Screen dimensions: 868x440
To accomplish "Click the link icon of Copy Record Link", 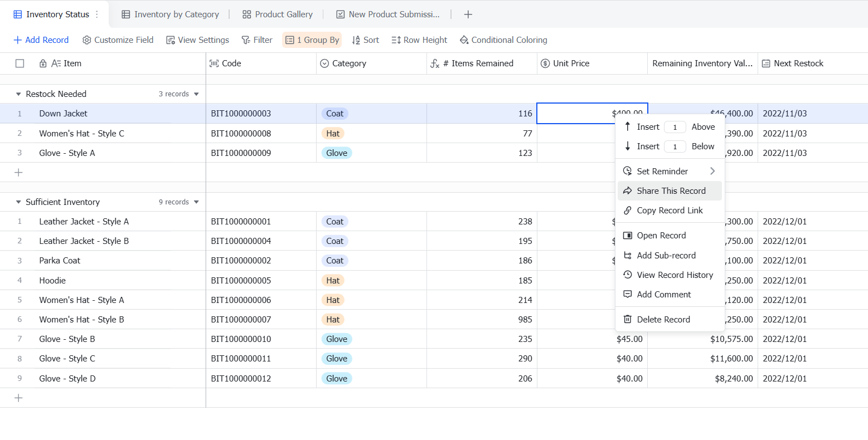I will coord(628,211).
